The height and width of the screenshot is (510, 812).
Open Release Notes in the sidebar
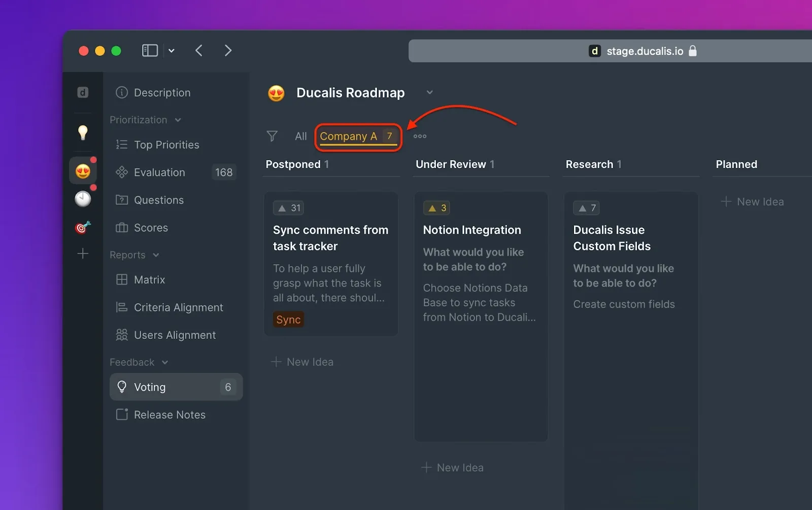(170, 415)
